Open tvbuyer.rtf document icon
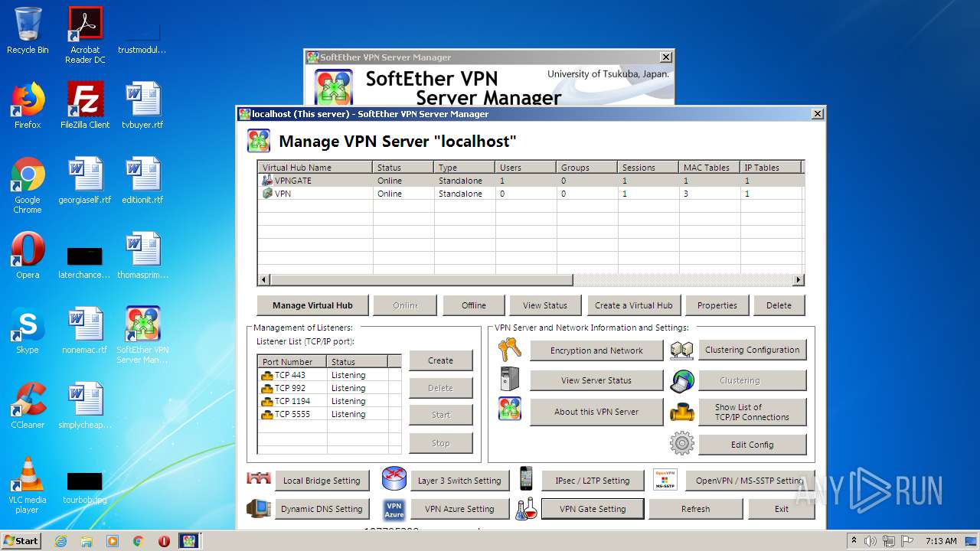 click(142, 106)
